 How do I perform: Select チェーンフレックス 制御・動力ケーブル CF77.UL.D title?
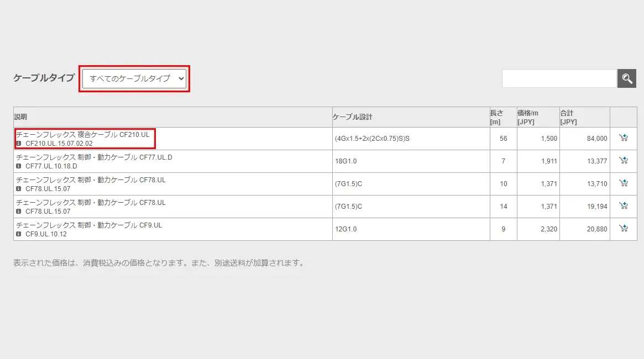pos(94,157)
